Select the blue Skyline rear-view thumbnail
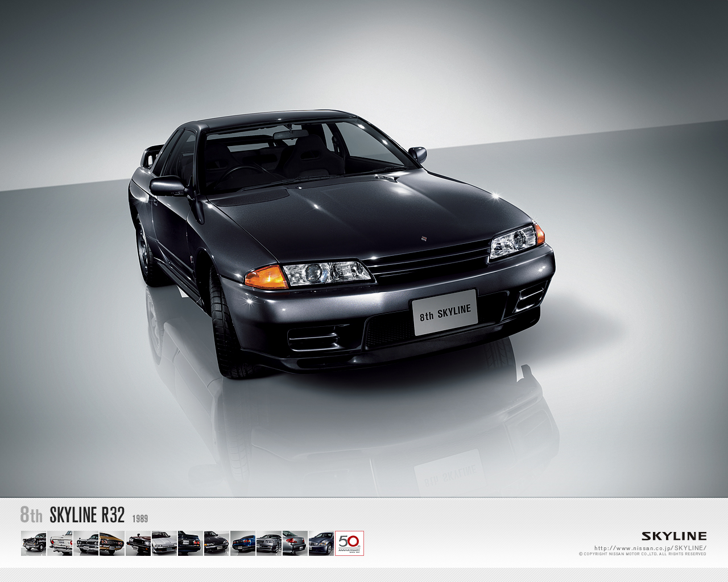Image resolution: width=728 pixels, height=582 pixels. click(243, 543)
